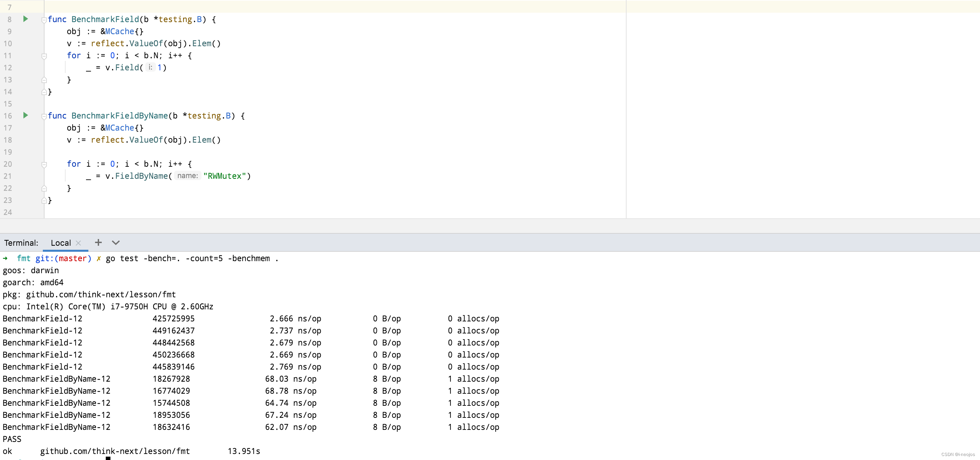Screen dimensions: 980x460
Task: Click the 67.24 ns/op result
Action: [x=291, y=415]
